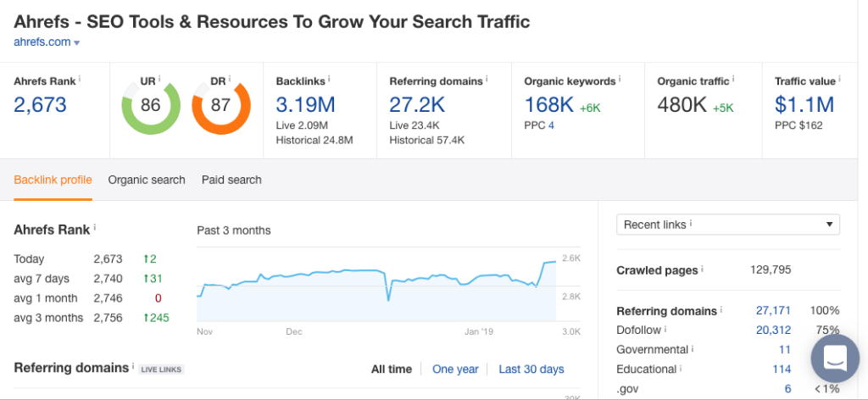Click info icon beside Referring domains LIVE LINKS heading
The height and width of the screenshot is (400, 868).
coord(133,366)
